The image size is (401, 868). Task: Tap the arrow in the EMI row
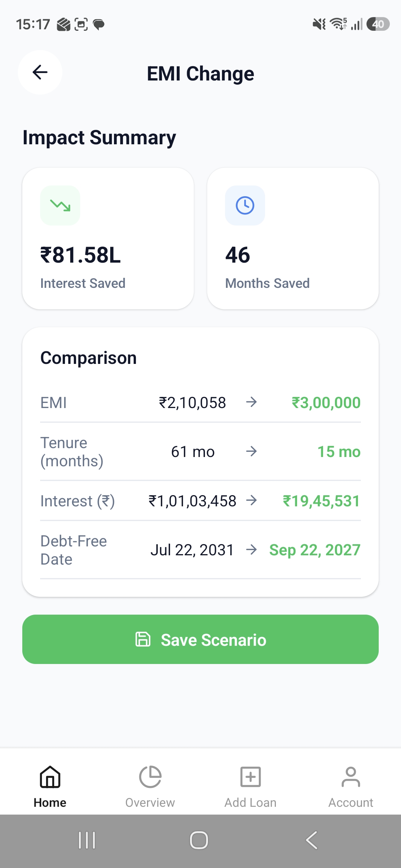(251, 402)
